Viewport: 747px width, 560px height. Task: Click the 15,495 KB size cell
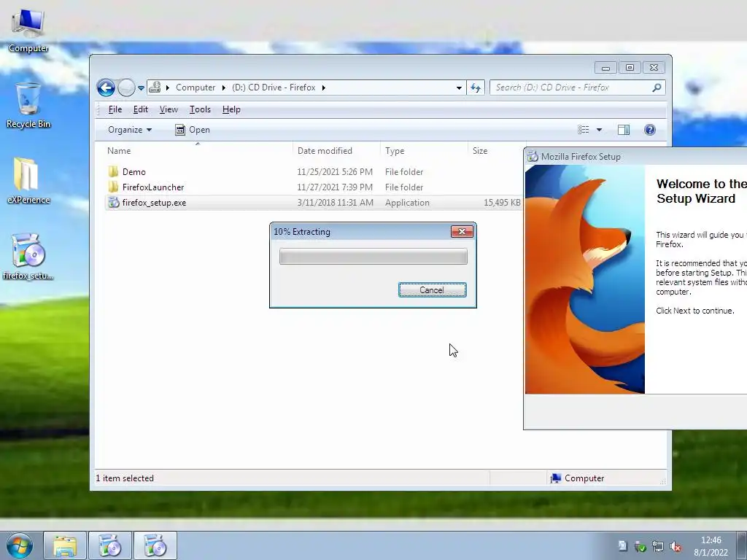click(x=502, y=203)
